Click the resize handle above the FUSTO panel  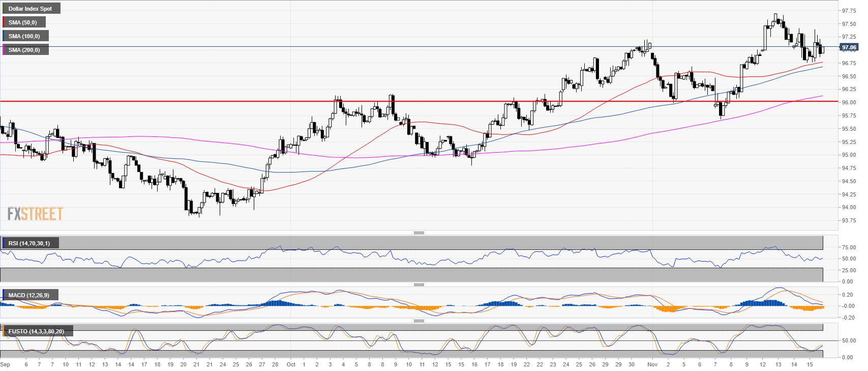[418, 321]
